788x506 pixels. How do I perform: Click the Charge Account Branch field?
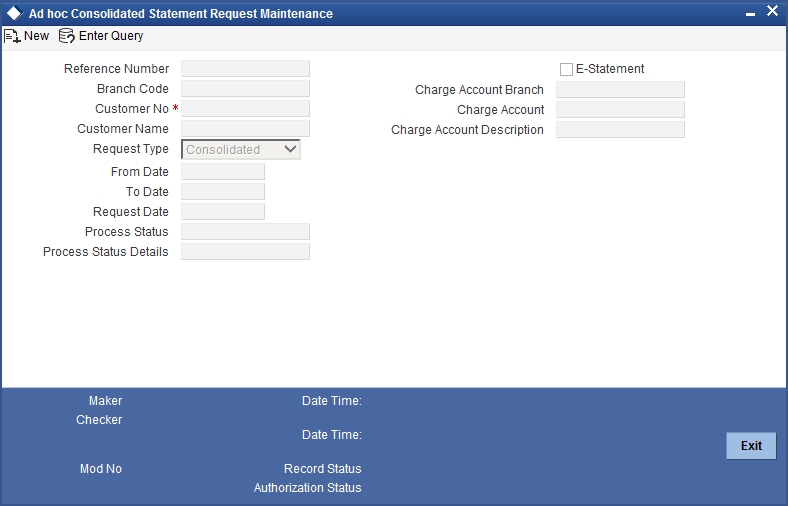(620, 90)
